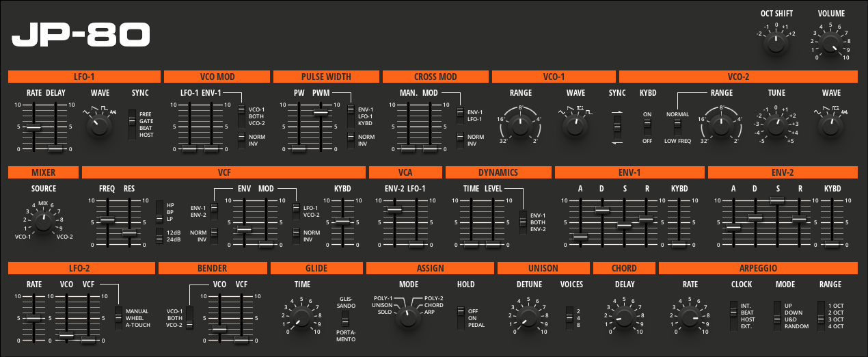Click the PWM slider handle
868x357 pixels.
[321, 111]
